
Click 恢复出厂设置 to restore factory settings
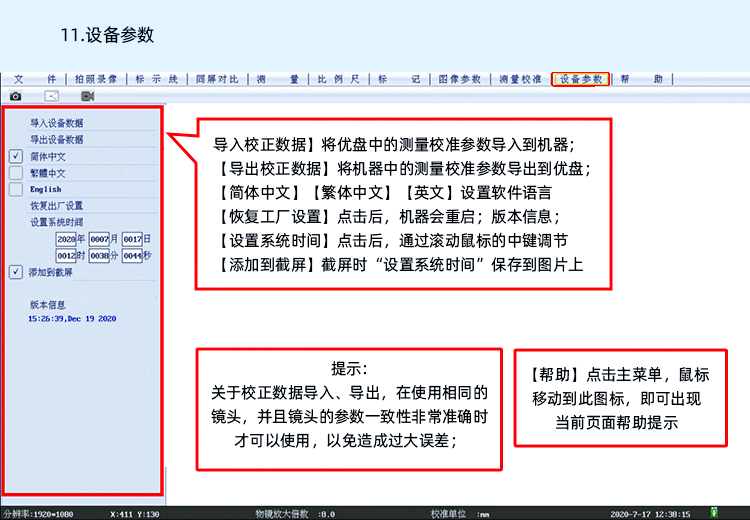pyautogui.click(x=56, y=206)
